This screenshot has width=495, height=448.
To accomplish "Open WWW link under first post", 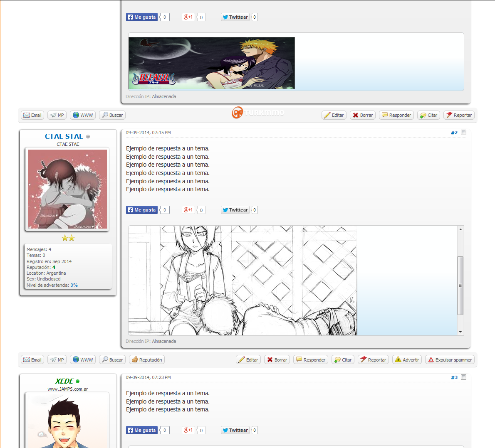I will click(83, 115).
